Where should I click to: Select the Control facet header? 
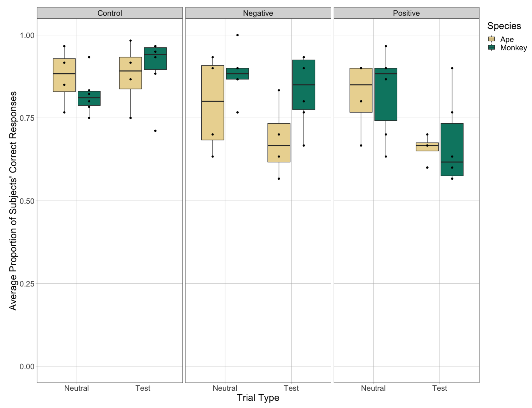(110, 13)
